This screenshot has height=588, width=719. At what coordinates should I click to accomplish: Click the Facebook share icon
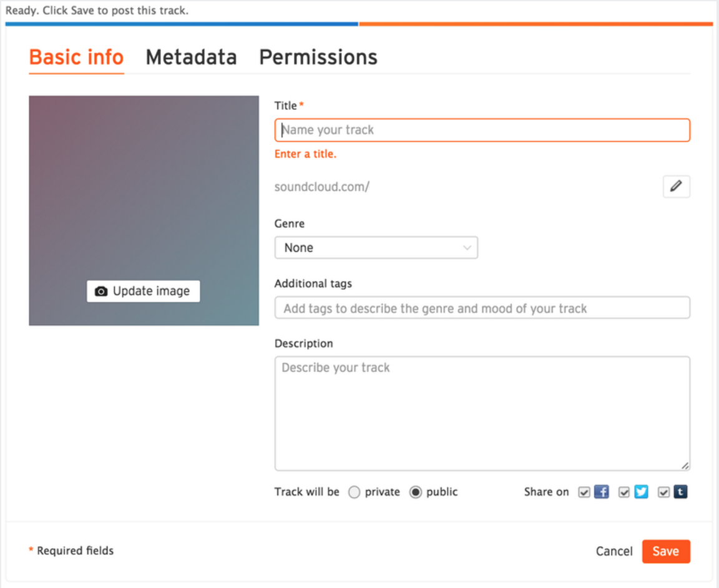[601, 492]
